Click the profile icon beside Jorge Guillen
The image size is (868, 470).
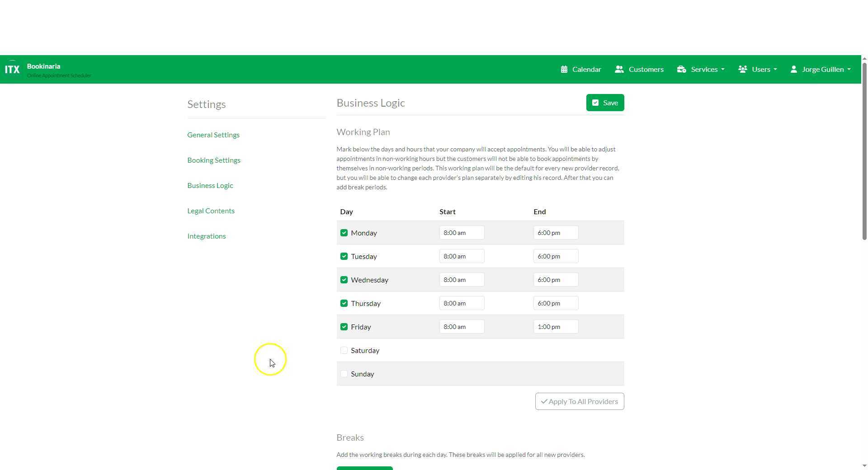click(x=794, y=69)
